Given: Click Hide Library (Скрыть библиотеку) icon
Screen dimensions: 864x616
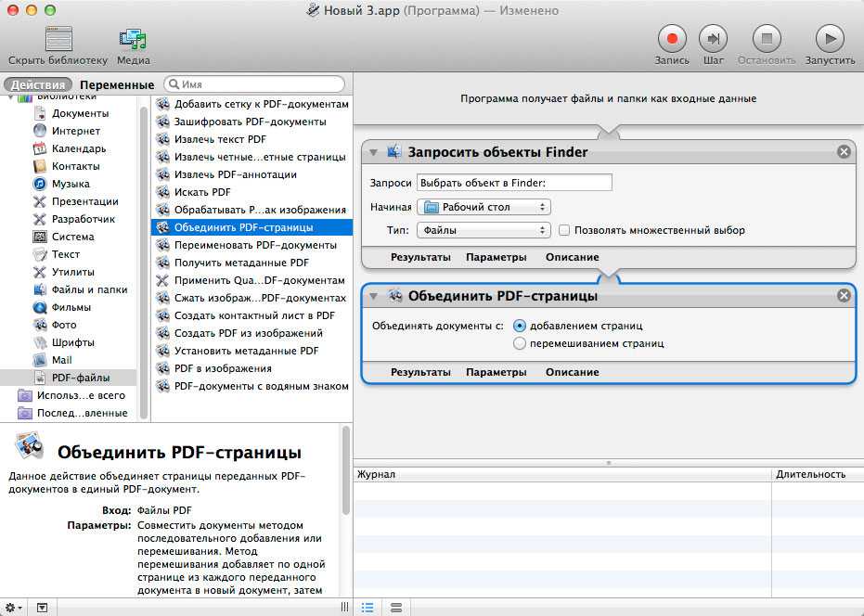Looking at the screenshot, I should pos(58,39).
